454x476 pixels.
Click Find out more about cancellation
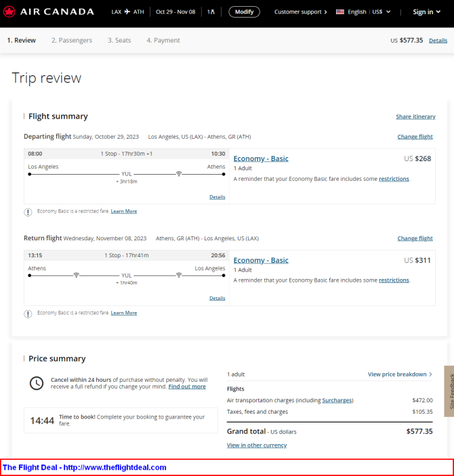(x=187, y=387)
